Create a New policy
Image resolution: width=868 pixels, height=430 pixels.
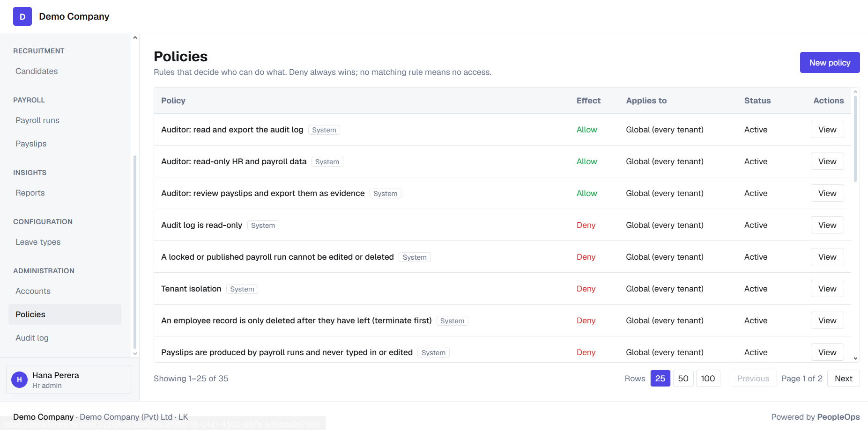click(830, 63)
